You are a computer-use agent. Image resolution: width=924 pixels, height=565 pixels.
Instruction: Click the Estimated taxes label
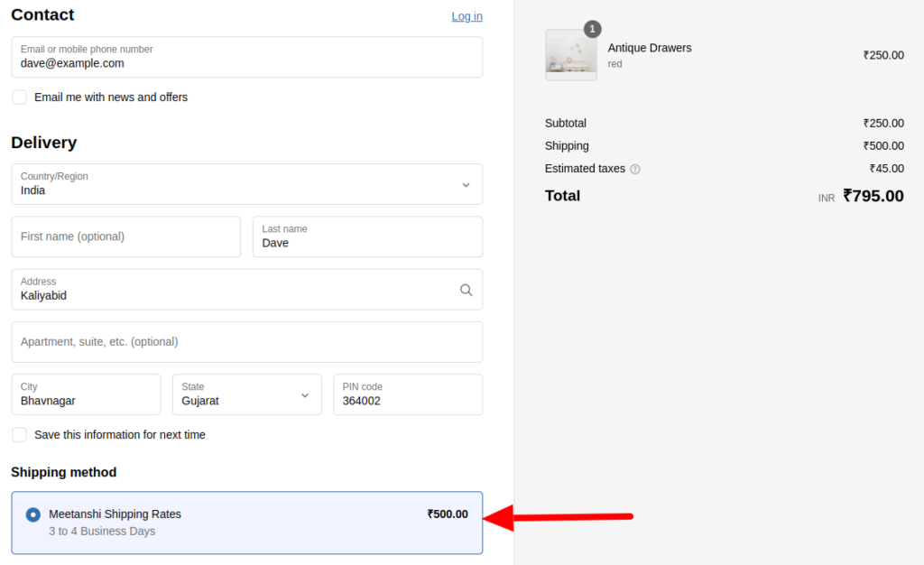point(585,169)
